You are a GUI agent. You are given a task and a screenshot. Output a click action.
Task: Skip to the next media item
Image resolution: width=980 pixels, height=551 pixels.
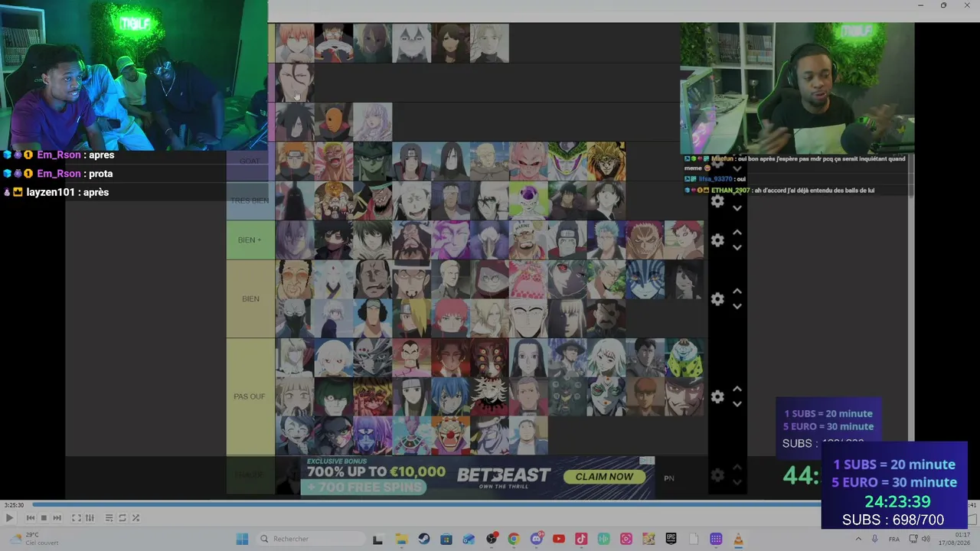(x=57, y=518)
